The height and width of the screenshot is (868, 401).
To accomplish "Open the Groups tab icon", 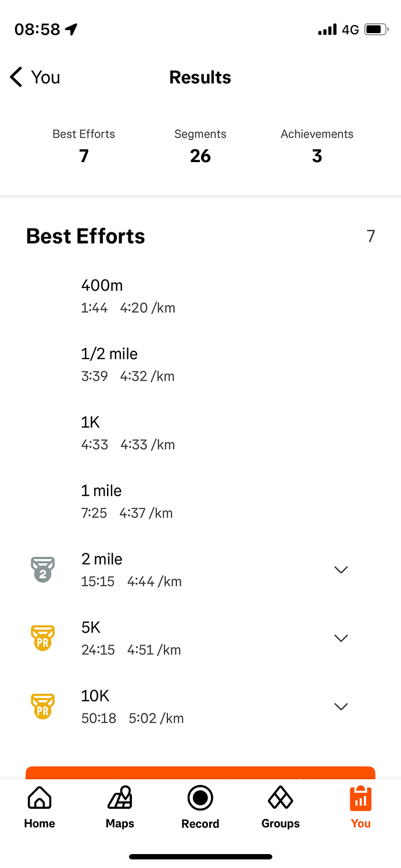I will click(280, 798).
